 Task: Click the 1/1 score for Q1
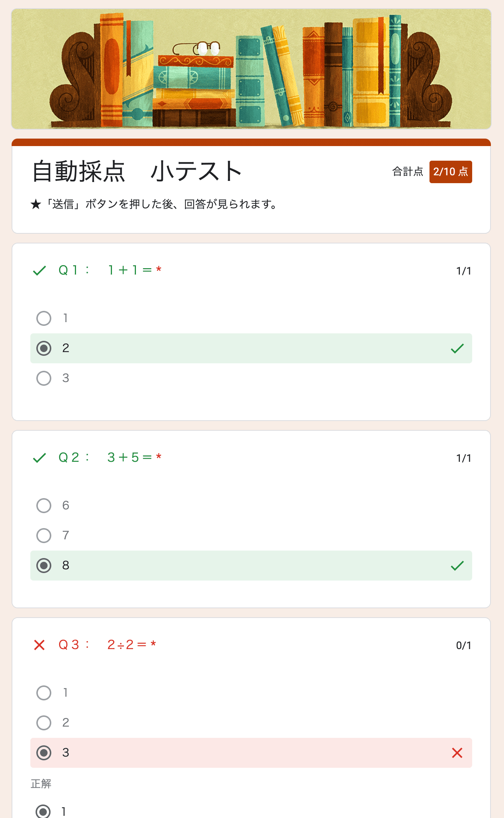pos(464,270)
